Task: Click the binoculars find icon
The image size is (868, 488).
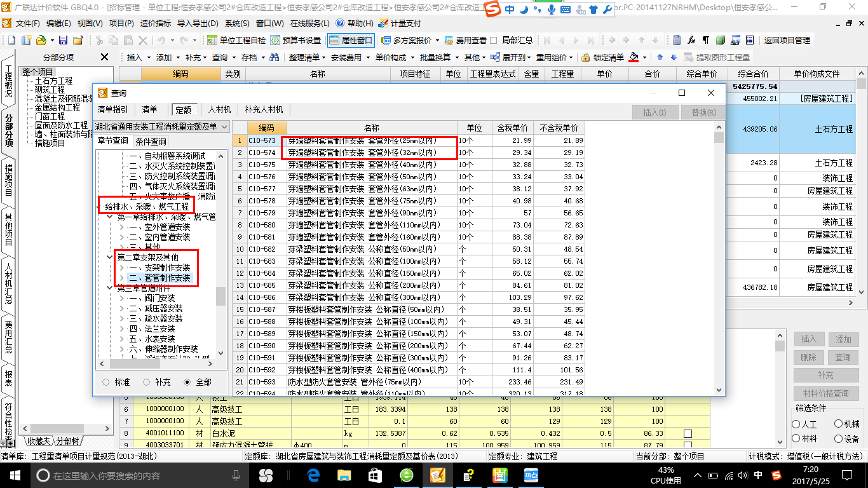Action: 275,57
